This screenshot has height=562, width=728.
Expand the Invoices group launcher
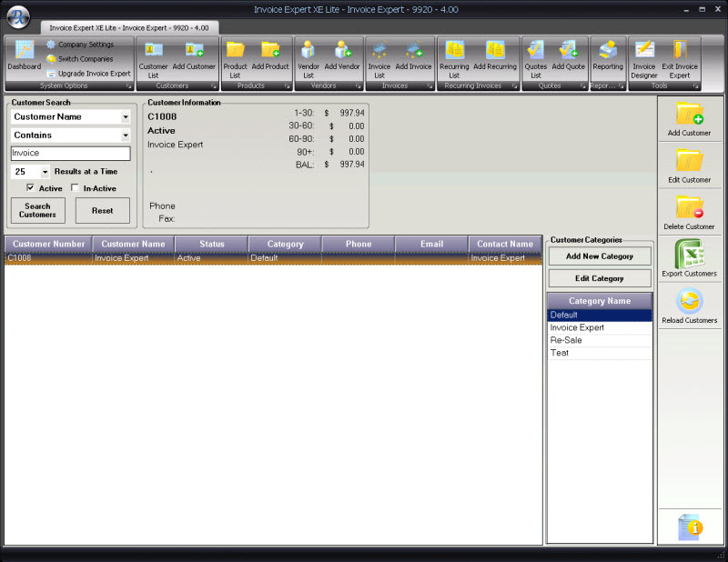tap(430, 86)
